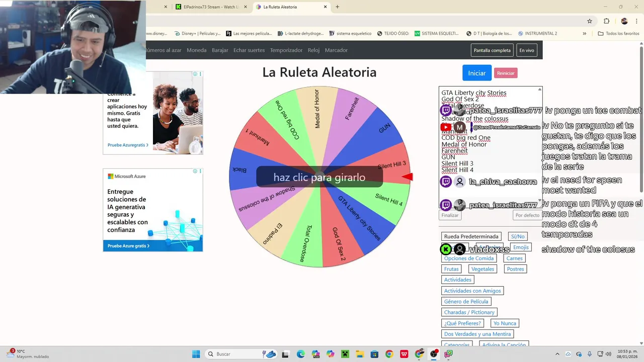Image resolution: width=644 pixels, height=362 pixels.
Task: Open the L-lactate dehydrogenase bookmark
Action: coord(300,34)
